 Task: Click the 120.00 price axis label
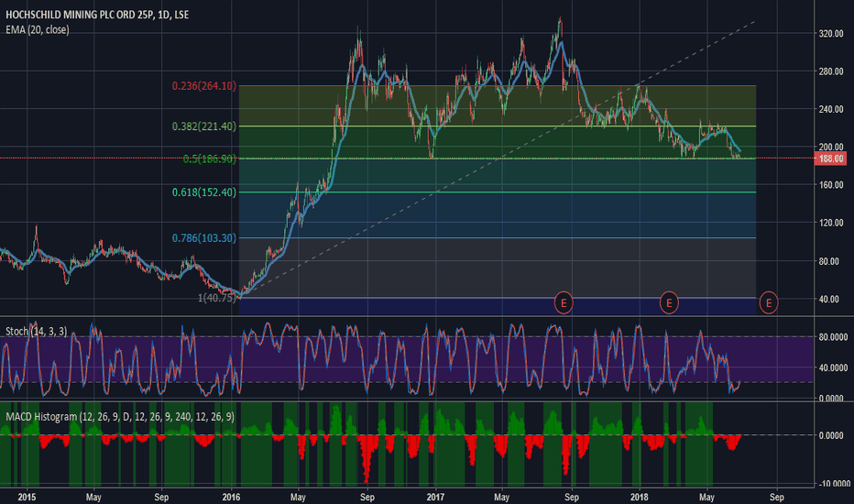click(x=831, y=223)
